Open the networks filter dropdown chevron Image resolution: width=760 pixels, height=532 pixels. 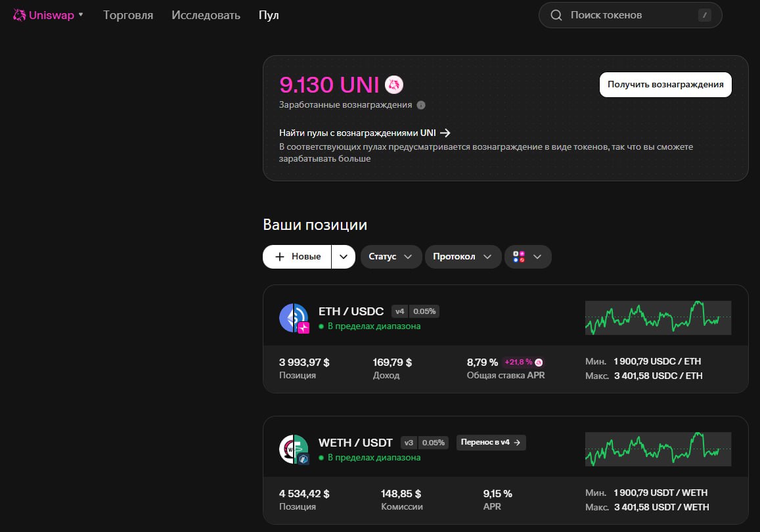pyautogui.click(x=537, y=257)
